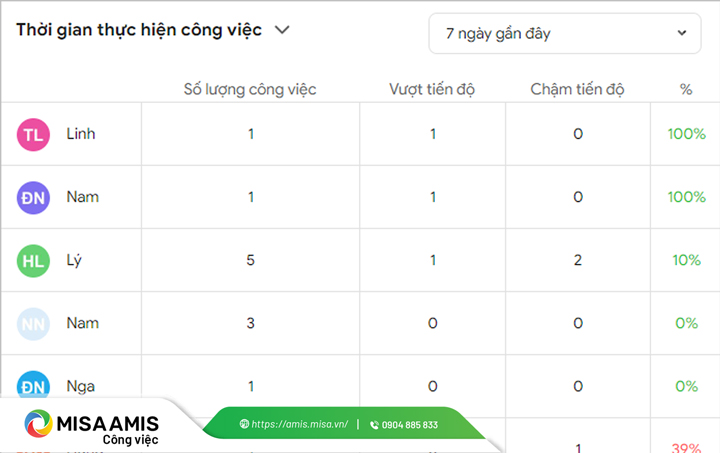Click the faded NN avatar icon
The image size is (720, 453).
[33, 323]
